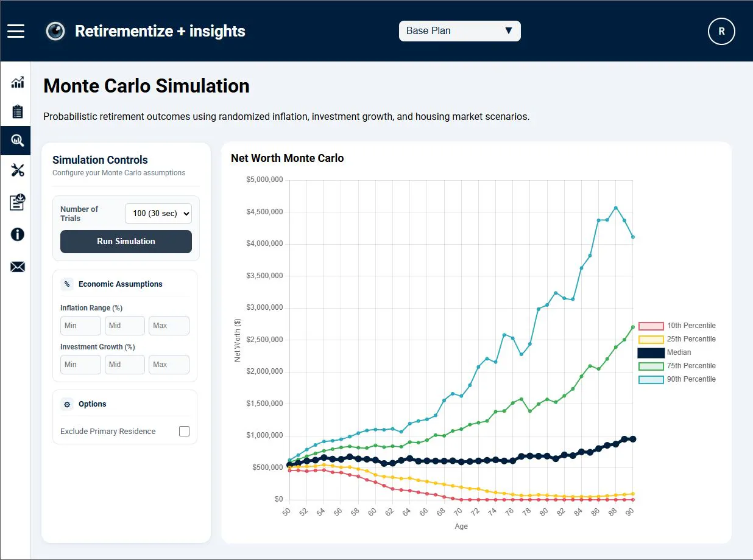This screenshot has width=753, height=560.
Task: Click the Economic Assumptions label
Action: (x=121, y=284)
